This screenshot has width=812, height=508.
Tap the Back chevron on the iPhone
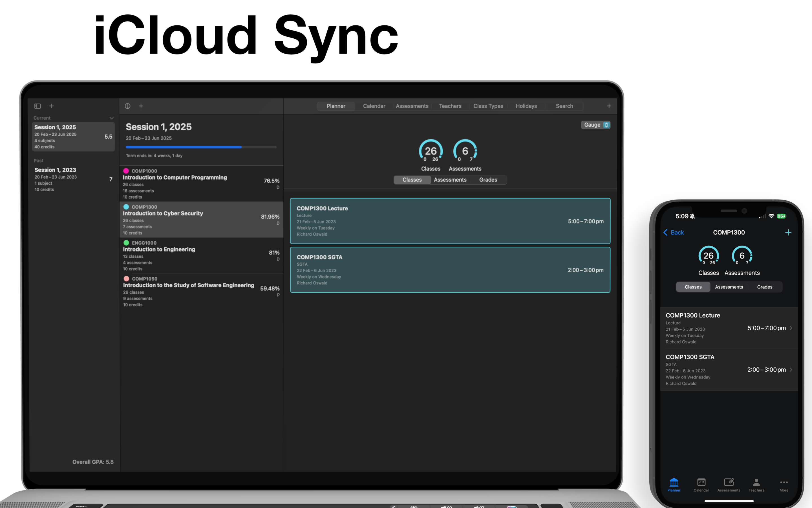point(666,233)
